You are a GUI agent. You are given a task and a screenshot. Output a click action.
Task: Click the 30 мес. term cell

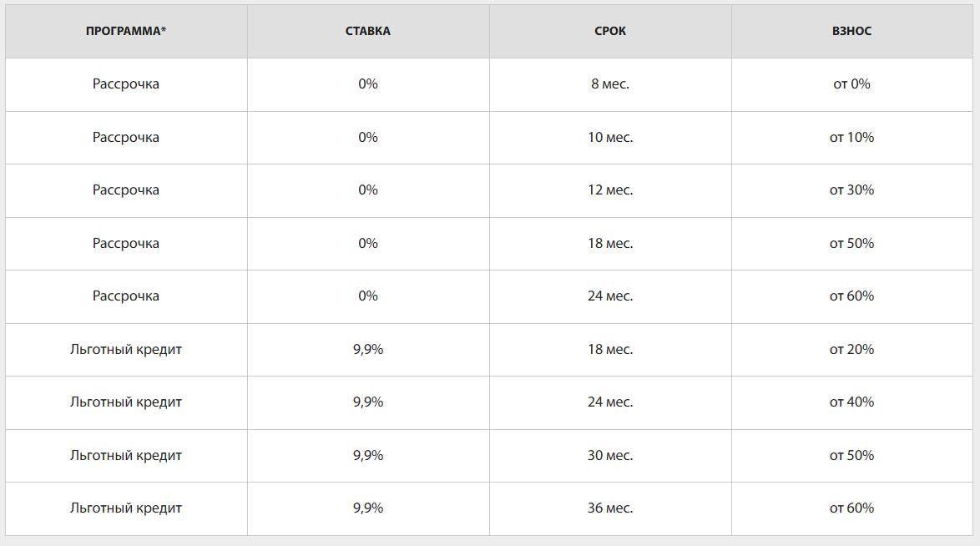(610, 456)
